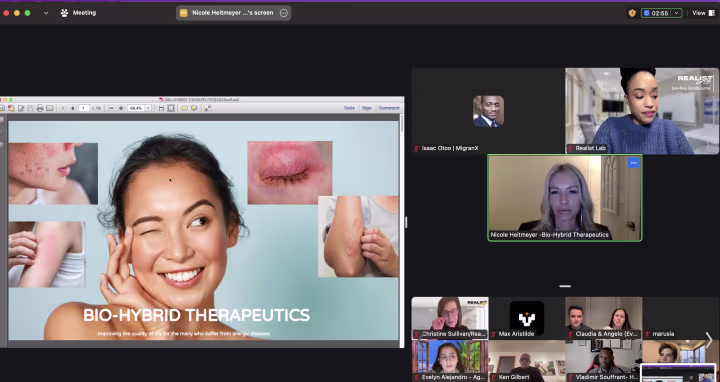
Task: Click the encryption shield icon in Zoom
Action: (632, 13)
